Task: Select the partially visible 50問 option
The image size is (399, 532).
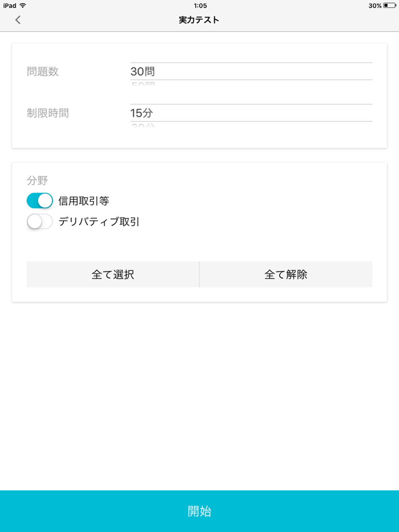Action: click(x=143, y=84)
